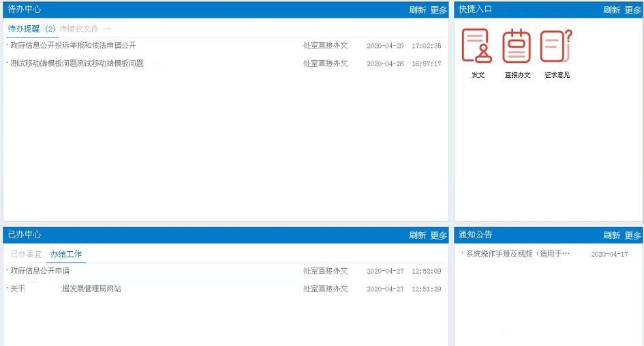
Task: Open the 直接办文 shortcut icon
Action: (517, 46)
